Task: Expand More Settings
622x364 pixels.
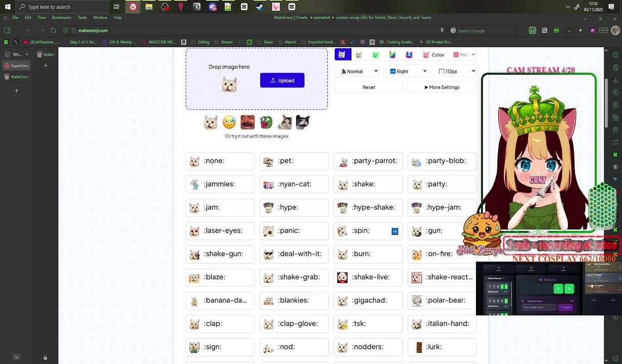Action: tap(442, 87)
